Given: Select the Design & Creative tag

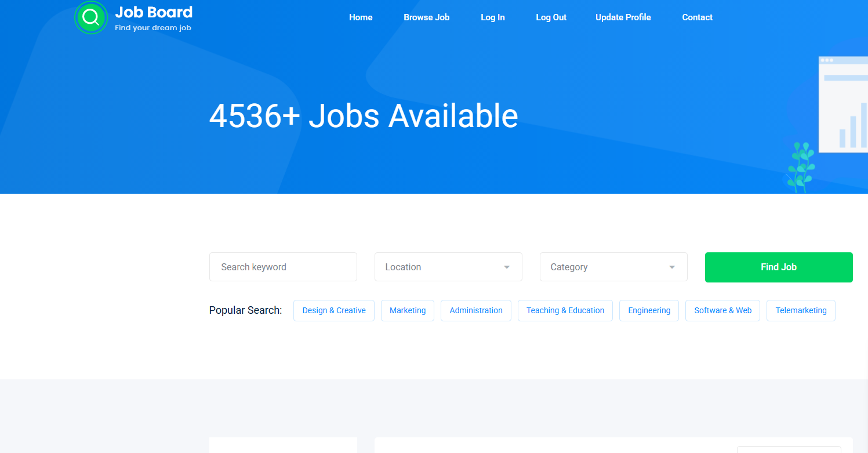Looking at the screenshot, I should (x=334, y=310).
